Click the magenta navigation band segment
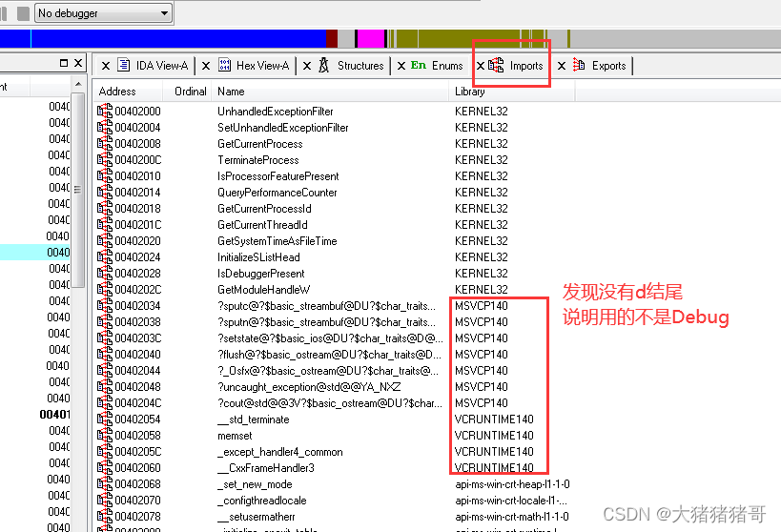 (371, 39)
